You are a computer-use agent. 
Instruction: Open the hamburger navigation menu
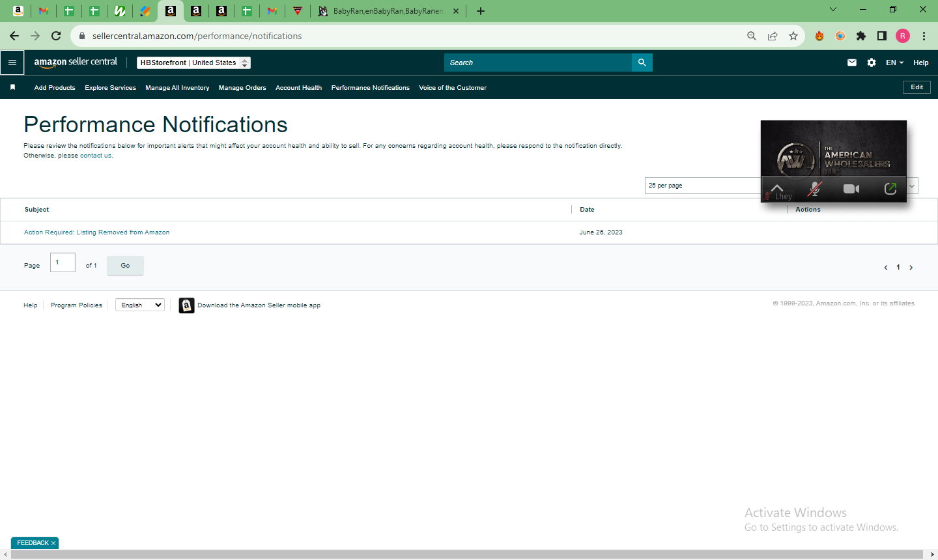click(12, 63)
